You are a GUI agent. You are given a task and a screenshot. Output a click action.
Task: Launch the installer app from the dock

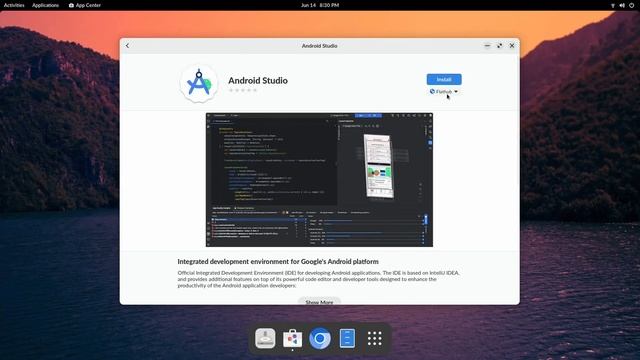pyautogui.click(x=265, y=338)
